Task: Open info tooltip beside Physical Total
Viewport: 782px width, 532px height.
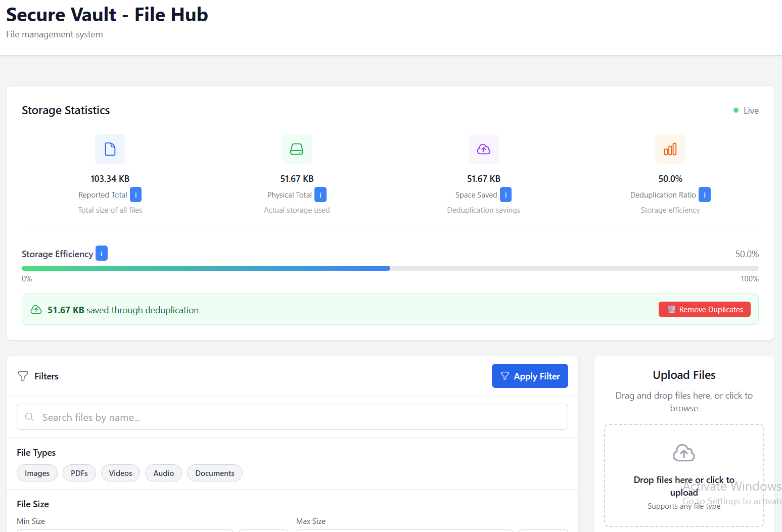Action: click(x=320, y=195)
